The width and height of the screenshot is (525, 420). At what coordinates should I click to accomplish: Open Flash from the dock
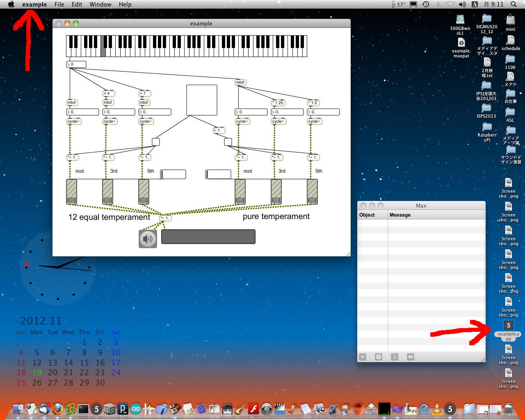pyautogui.click(x=253, y=409)
